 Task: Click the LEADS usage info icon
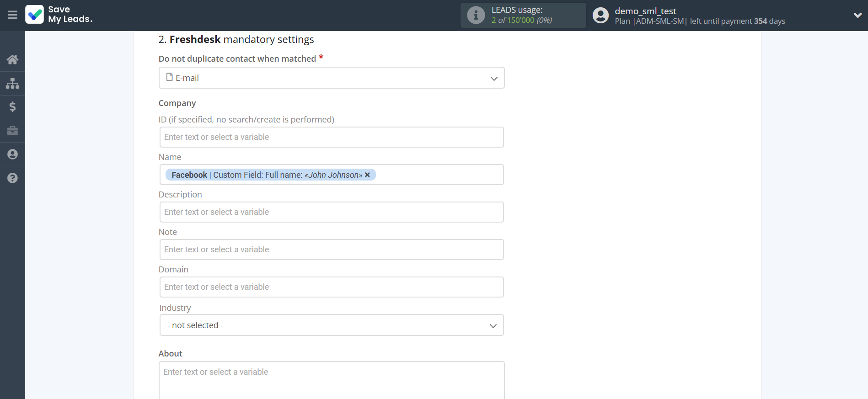coord(476,15)
